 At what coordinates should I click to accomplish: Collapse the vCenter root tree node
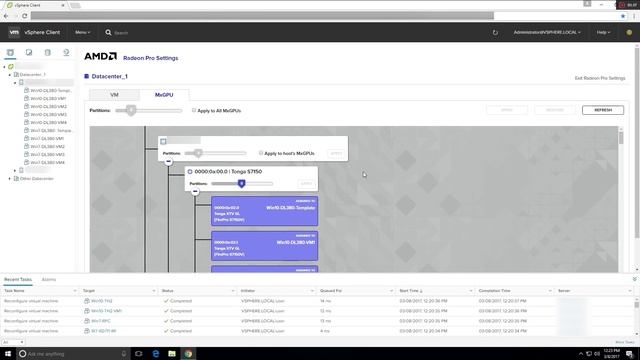point(4,67)
